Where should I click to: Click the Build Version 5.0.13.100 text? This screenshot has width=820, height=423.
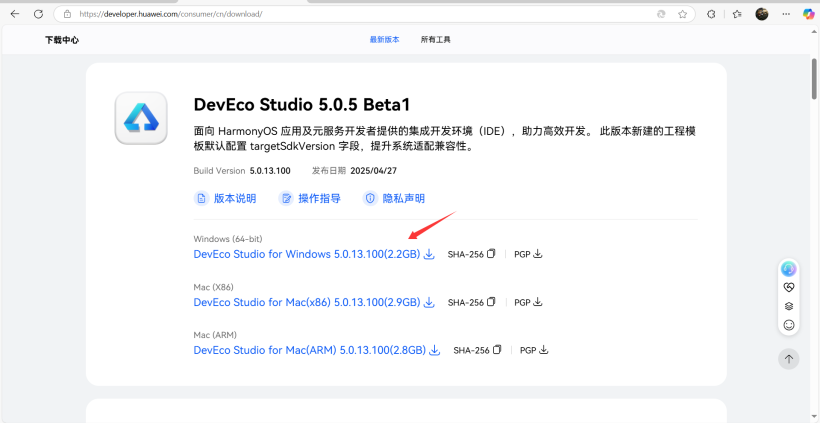pos(242,171)
